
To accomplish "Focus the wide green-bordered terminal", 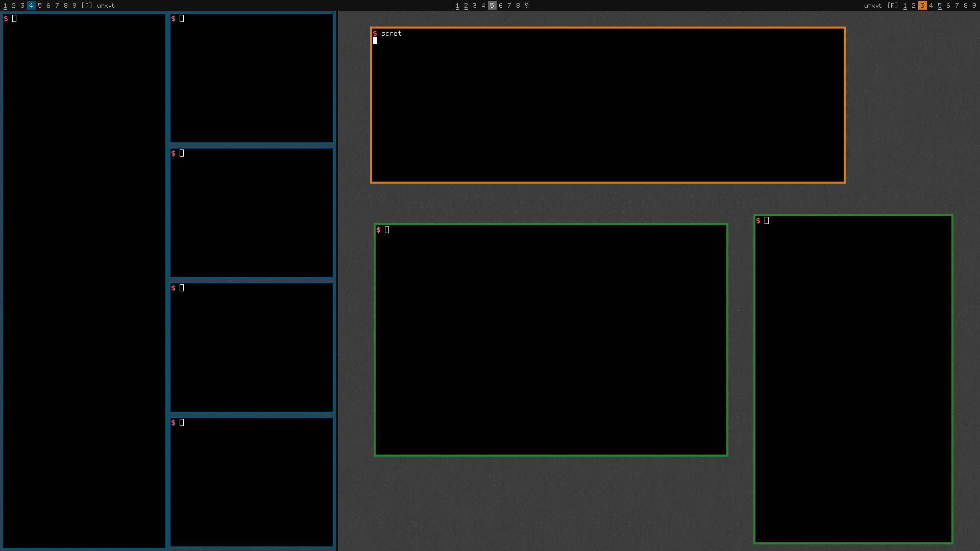I will click(x=551, y=340).
